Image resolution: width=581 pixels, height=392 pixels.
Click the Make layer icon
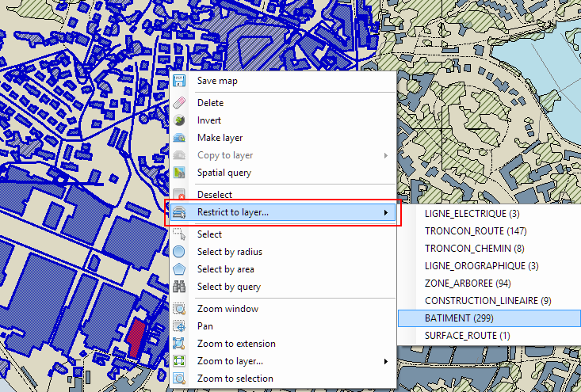(x=179, y=138)
